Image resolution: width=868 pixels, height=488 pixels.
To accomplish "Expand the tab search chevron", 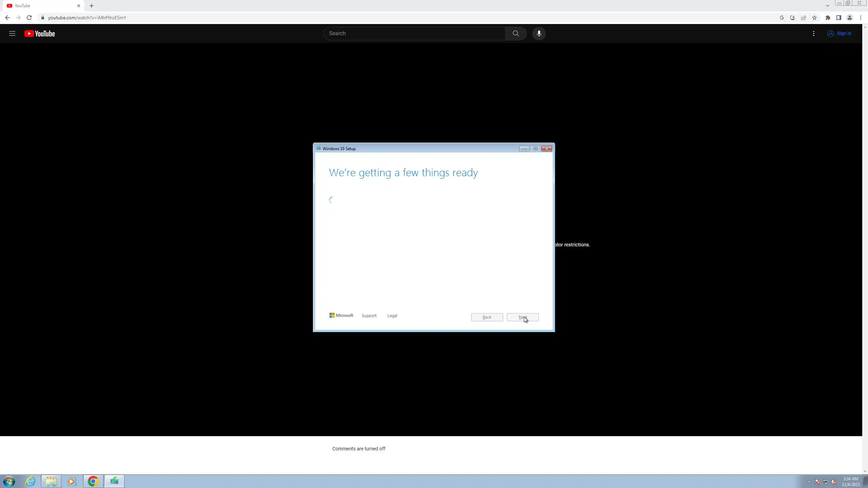I will pyautogui.click(x=827, y=6).
